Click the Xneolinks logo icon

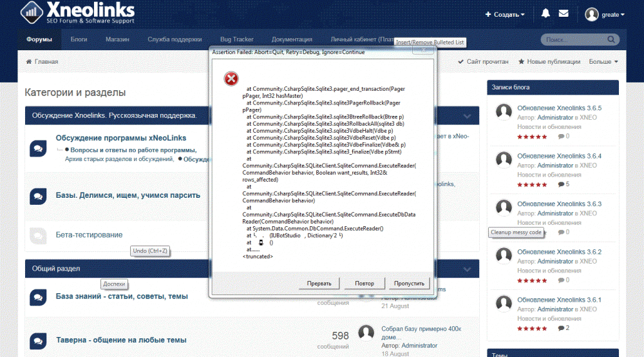[x=32, y=12]
